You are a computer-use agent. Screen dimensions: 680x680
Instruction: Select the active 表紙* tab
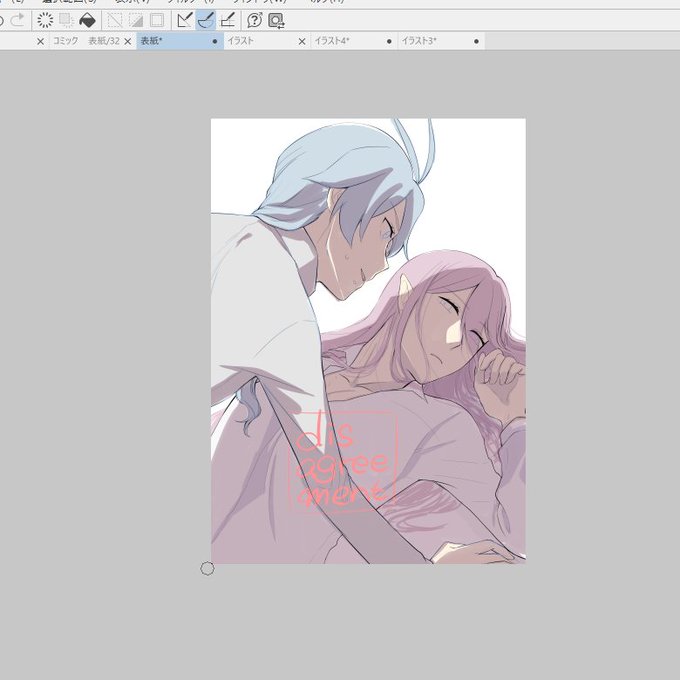click(180, 41)
